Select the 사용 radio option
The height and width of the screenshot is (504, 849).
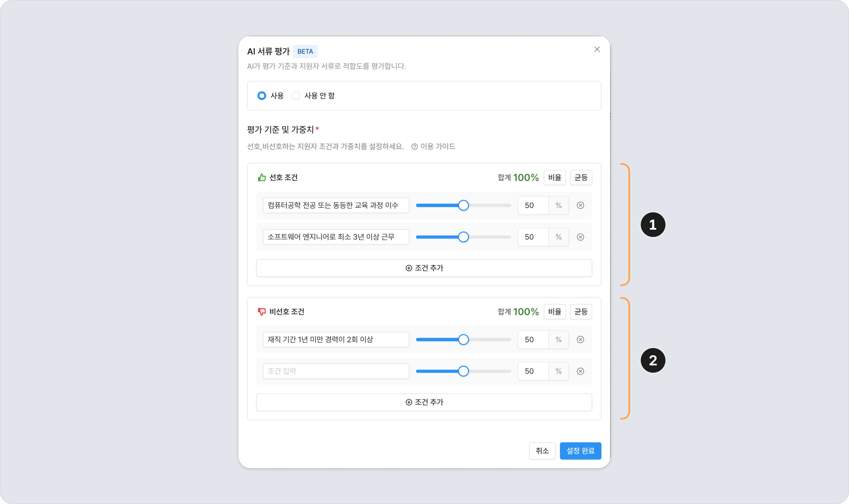click(x=262, y=96)
